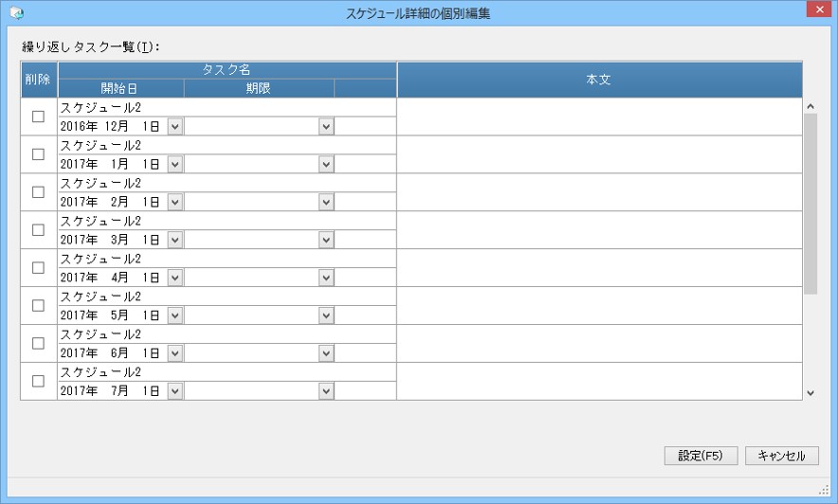838x504 pixels.
Task: Click body text cell for 2017年2月 task
Action: point(600,192)
